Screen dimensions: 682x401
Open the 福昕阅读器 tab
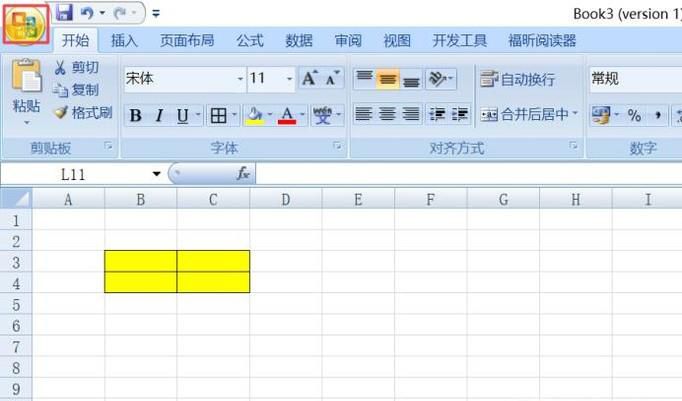(x=542, y=40)
